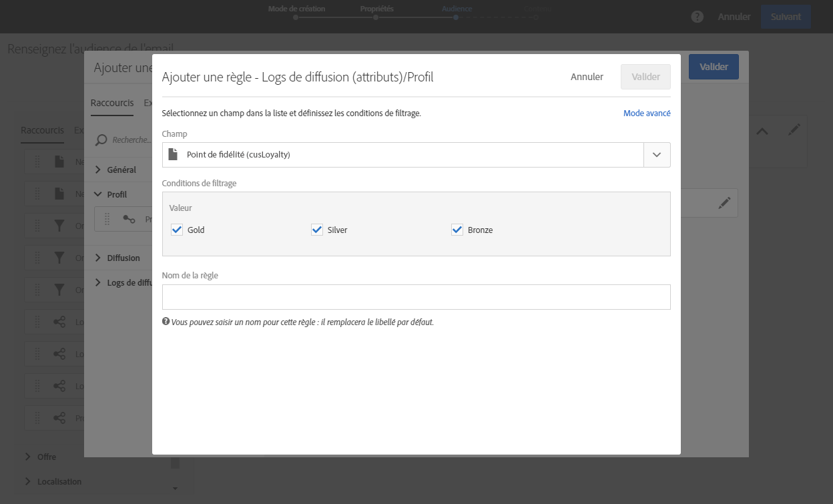
Task: Click the pencil edit icon at top right
Action: (x=794, y=131)
